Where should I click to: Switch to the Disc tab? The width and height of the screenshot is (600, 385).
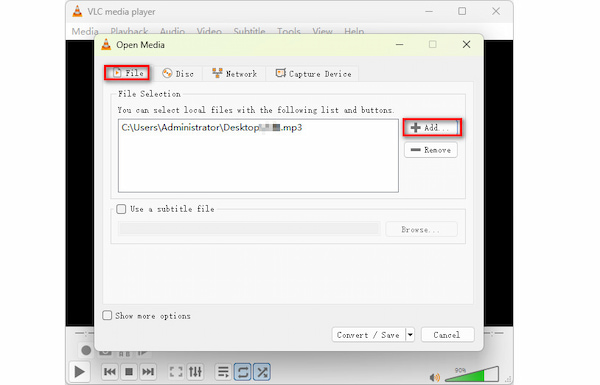coord(178,73)
